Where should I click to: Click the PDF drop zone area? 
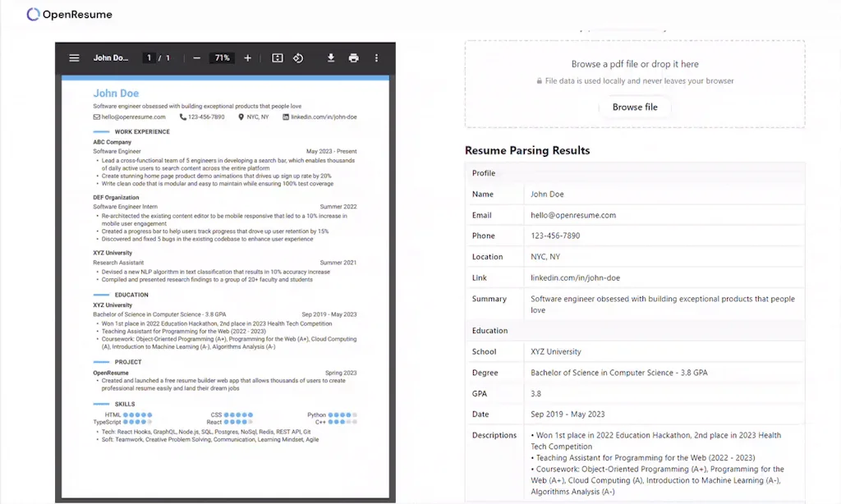click(636, 78)
